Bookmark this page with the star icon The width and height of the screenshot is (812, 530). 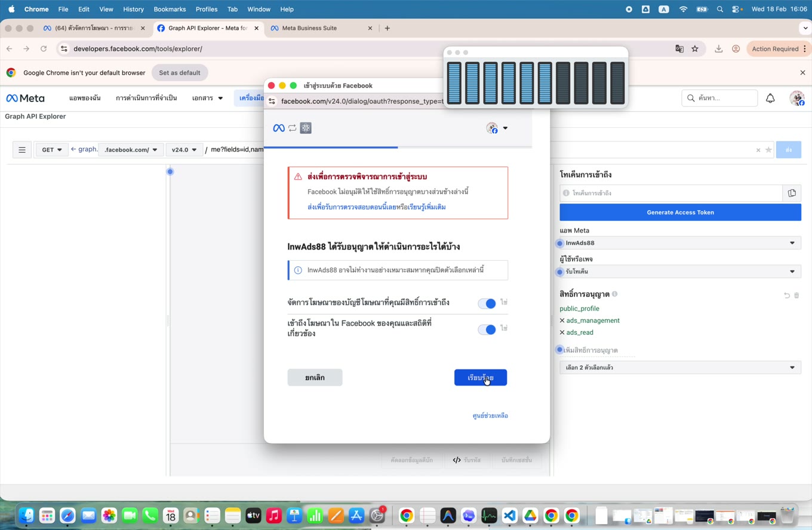click(x=695, y=49)
